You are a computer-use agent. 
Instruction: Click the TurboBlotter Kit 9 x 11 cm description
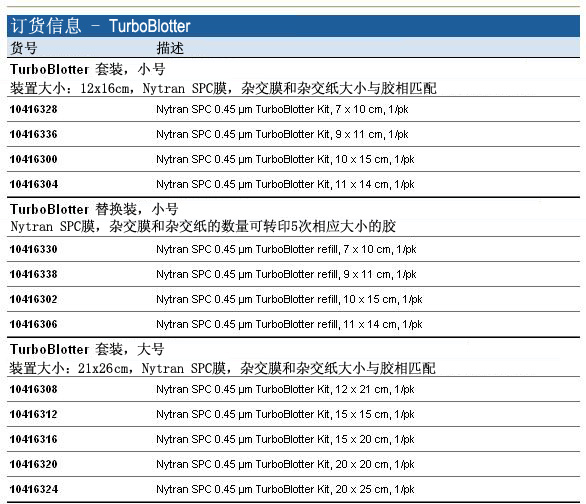(x=282, y=134)
